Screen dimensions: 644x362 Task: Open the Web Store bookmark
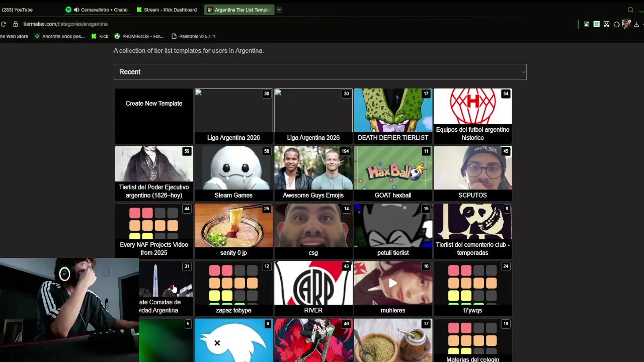14,36
